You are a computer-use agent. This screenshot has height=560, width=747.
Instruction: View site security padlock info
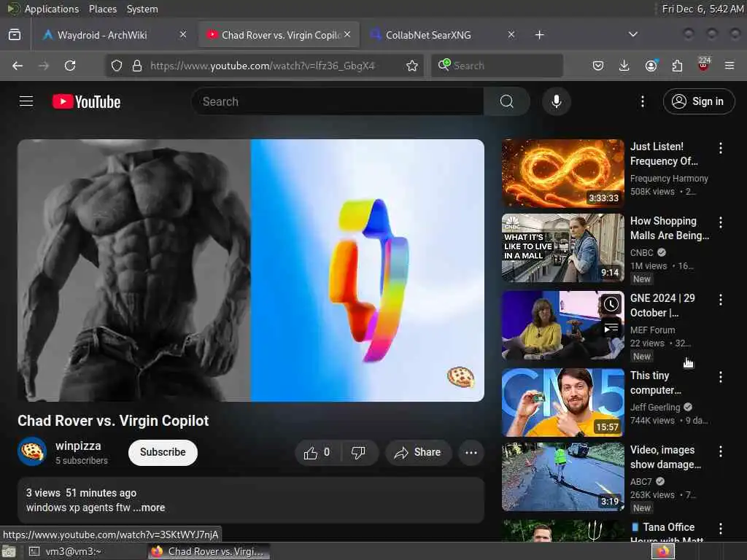[x=136, y=66]
